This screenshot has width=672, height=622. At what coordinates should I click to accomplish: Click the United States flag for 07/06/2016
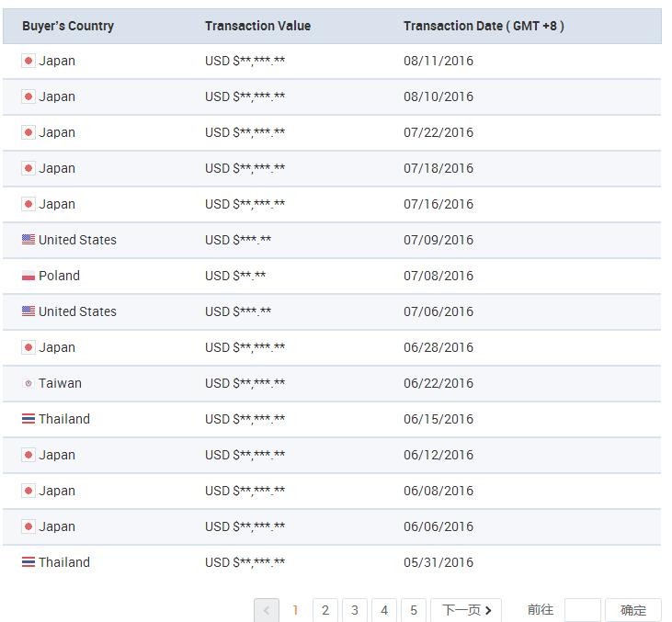pos(28,311)
